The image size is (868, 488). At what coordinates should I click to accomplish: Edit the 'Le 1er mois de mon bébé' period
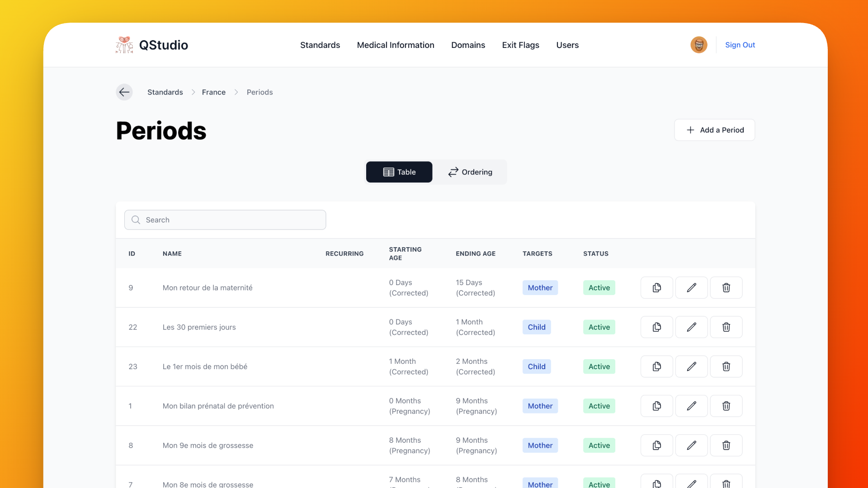(692, 366)
